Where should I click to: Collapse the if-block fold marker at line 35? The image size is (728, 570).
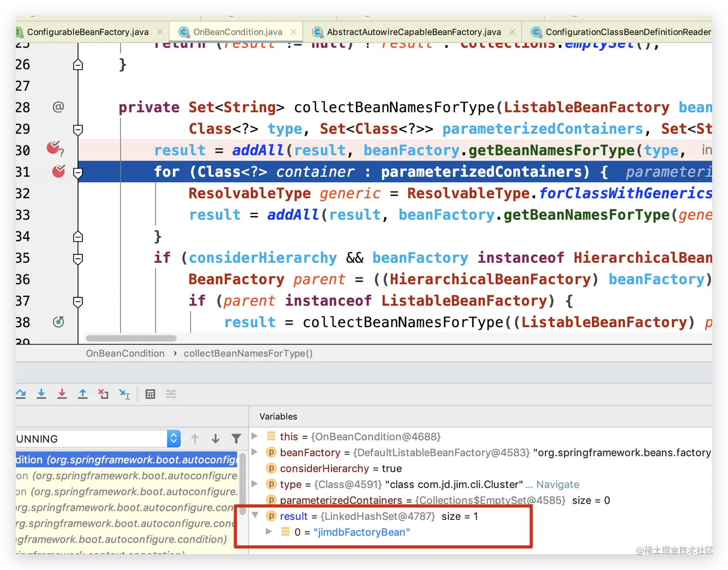(78, 258)
